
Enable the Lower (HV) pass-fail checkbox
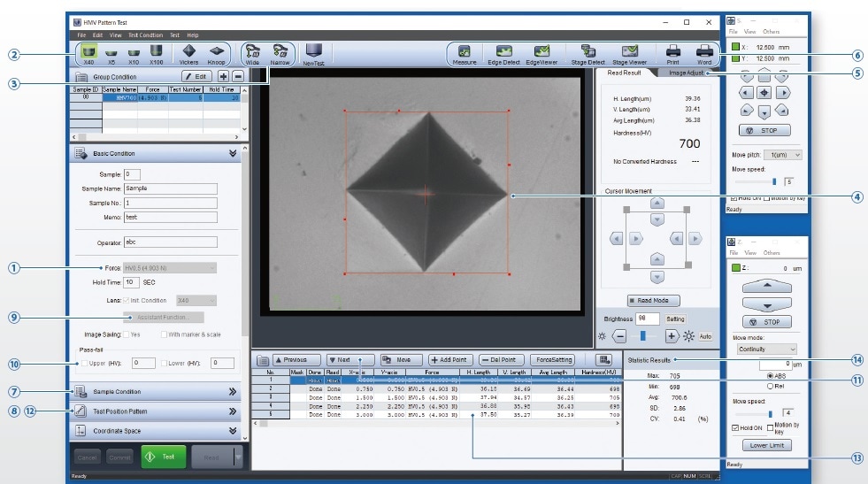(165, 363)
